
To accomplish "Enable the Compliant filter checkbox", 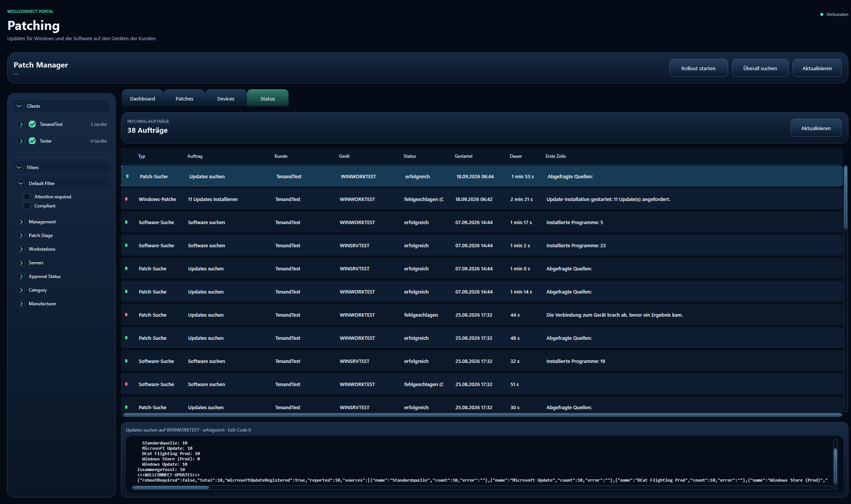I will [x=27, y=206].
